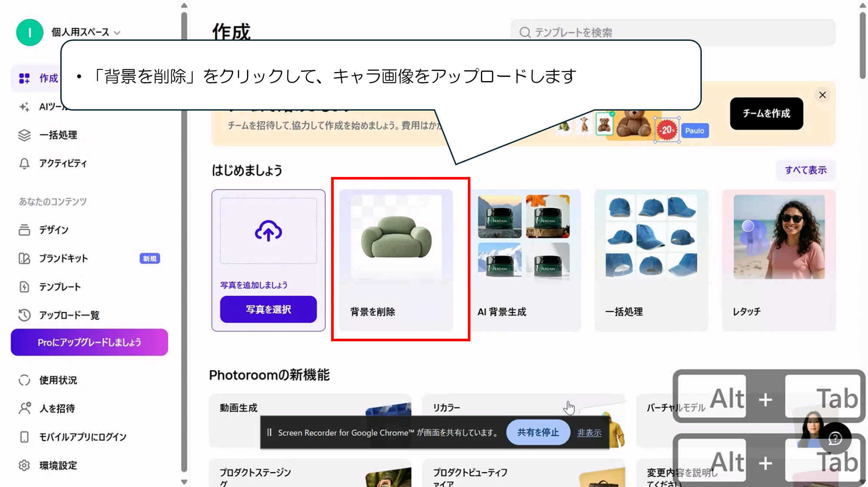Click the cloud upload icon in photo box
The width and height of the screenshot is (868, 487).
point(268,231)
